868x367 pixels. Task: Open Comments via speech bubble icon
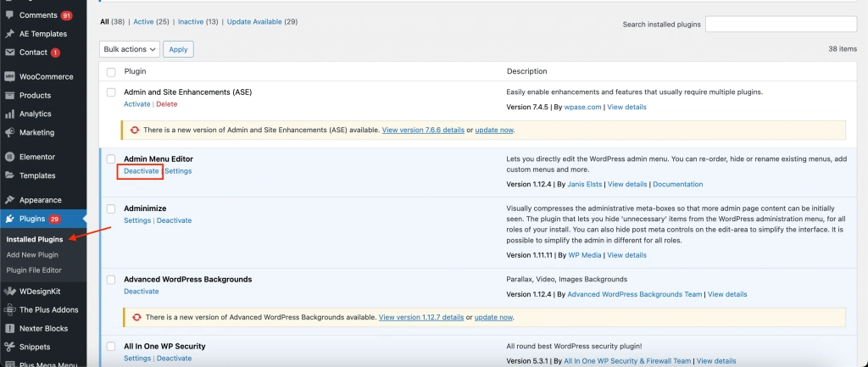pos(9,15)
